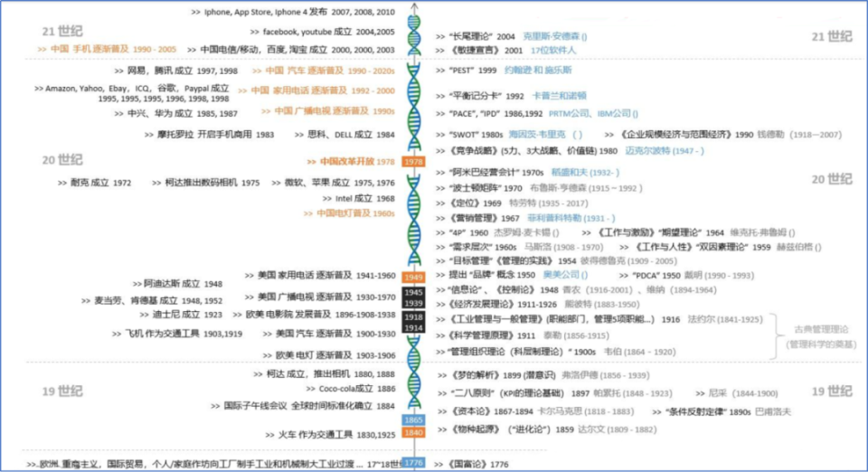Screen dimensions: 868x472
Task: Click the blue text 17位软件人
Action: coord(553,51)
